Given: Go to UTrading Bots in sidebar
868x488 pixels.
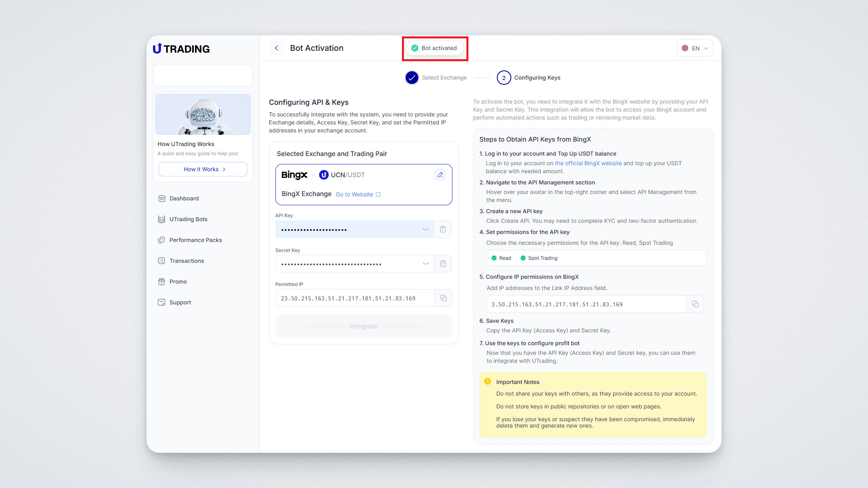Looking at the screenshot, I should (188, 219).
